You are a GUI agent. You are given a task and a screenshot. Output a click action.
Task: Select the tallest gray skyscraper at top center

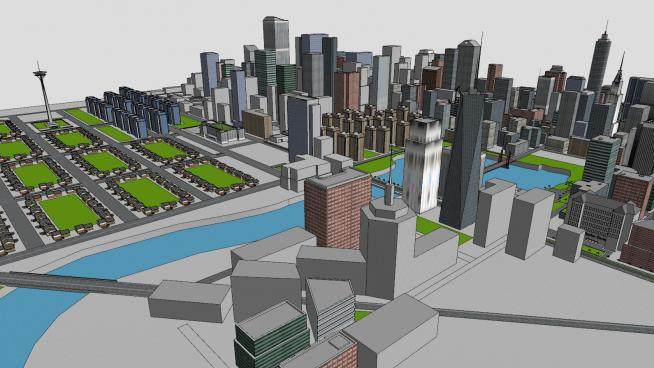[x=276, y=40]
